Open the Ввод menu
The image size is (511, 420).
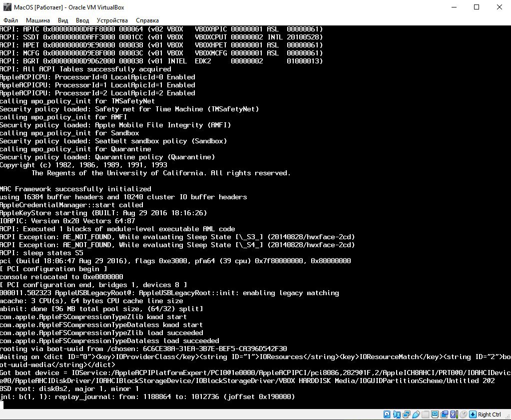[x=82, y=20]
